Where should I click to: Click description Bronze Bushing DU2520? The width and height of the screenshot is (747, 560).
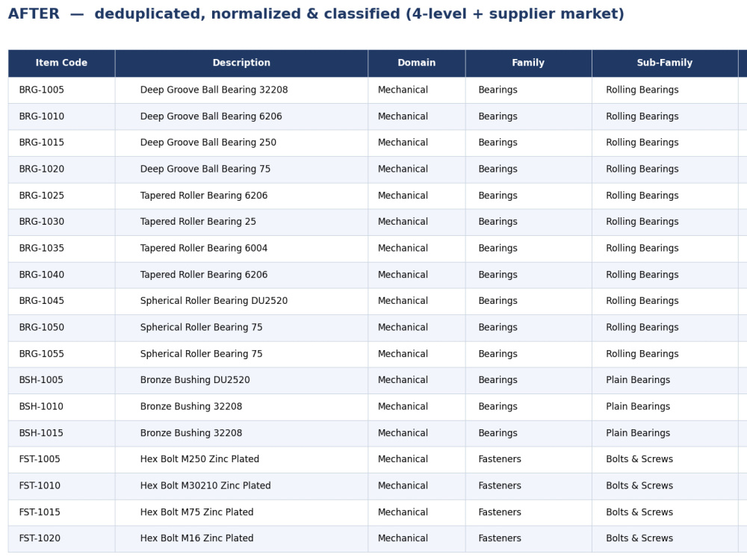[195, 380]
